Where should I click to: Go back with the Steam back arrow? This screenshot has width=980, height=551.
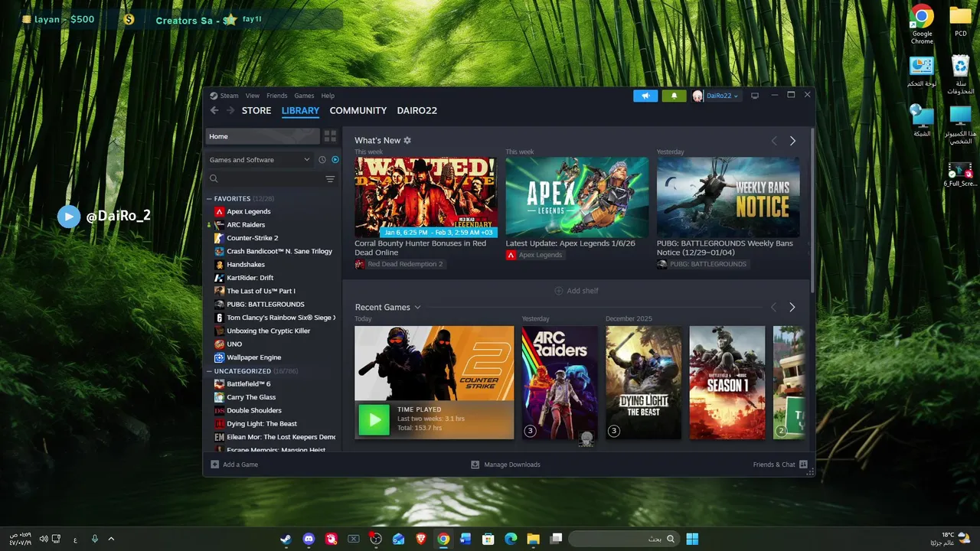click(215, 110)
